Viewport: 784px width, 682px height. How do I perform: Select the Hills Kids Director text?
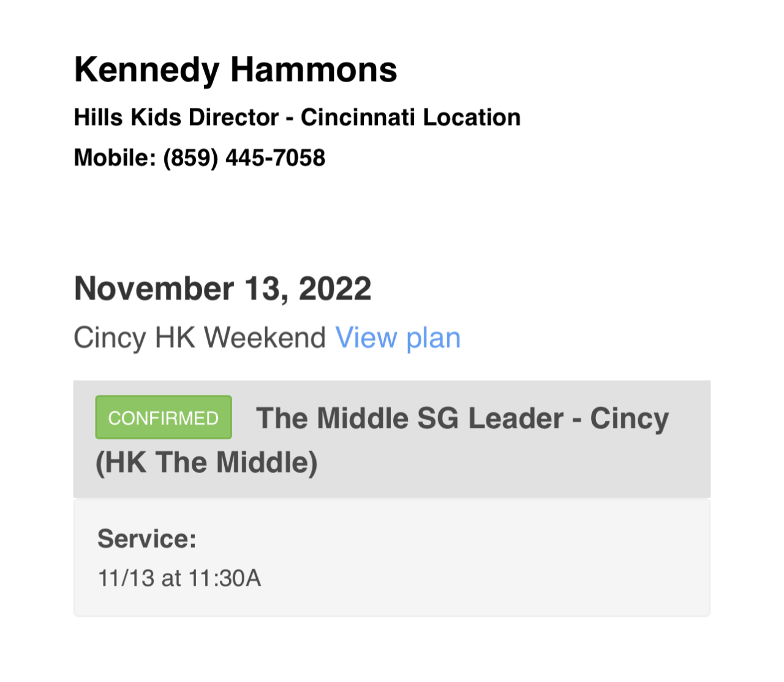pos(176,117)
